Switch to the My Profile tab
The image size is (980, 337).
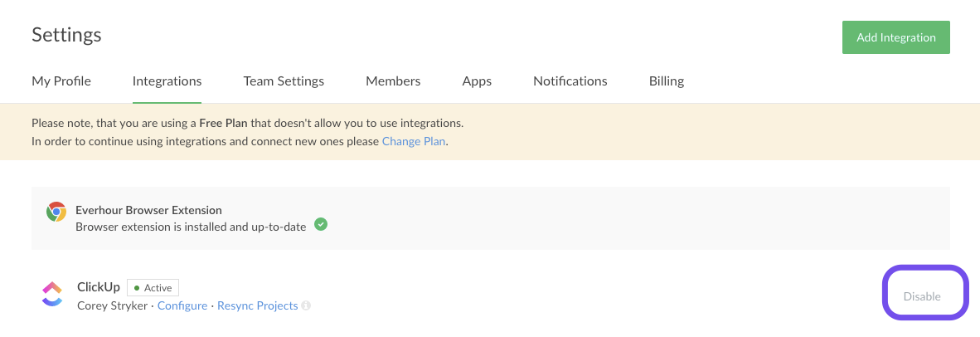(61, 81)
